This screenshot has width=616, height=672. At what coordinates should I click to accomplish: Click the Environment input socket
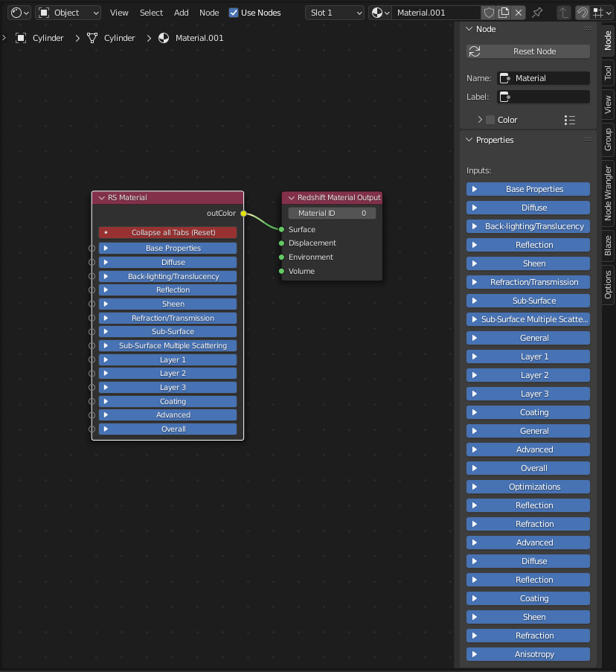(281, 257)
